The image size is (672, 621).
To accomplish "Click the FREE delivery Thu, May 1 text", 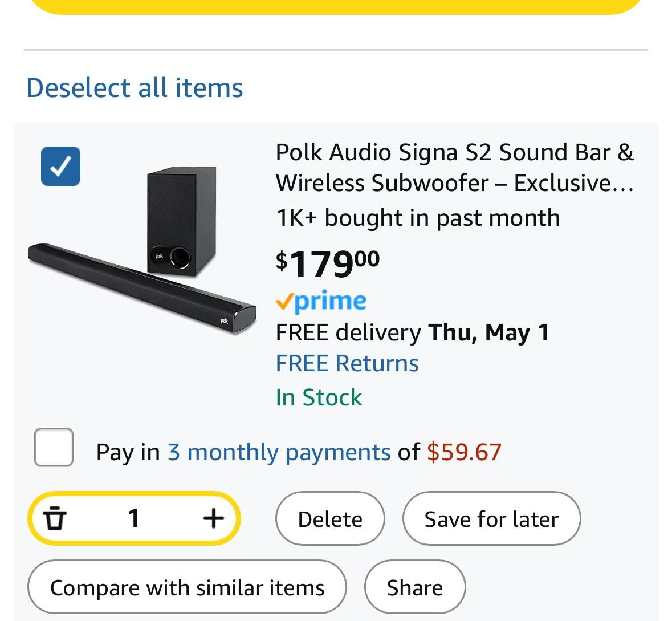I will tap(412, 332).
